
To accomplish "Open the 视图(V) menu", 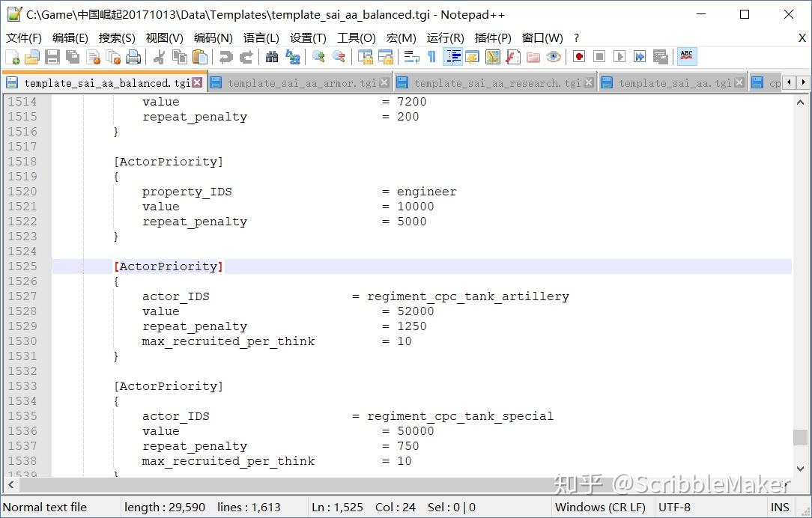I will 165,37.
